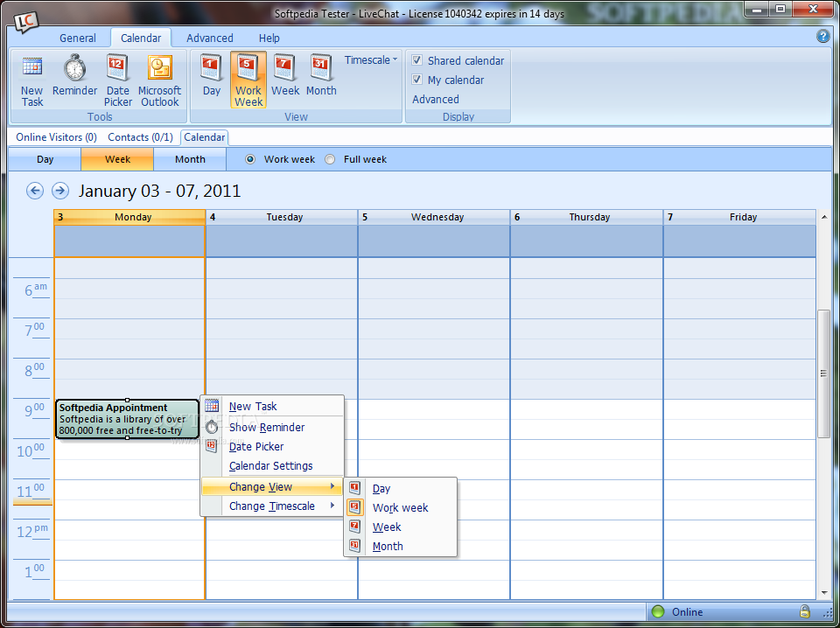Screen dimensions: 840x628
Task: Click the Day view button
Action: click(45, 159)
